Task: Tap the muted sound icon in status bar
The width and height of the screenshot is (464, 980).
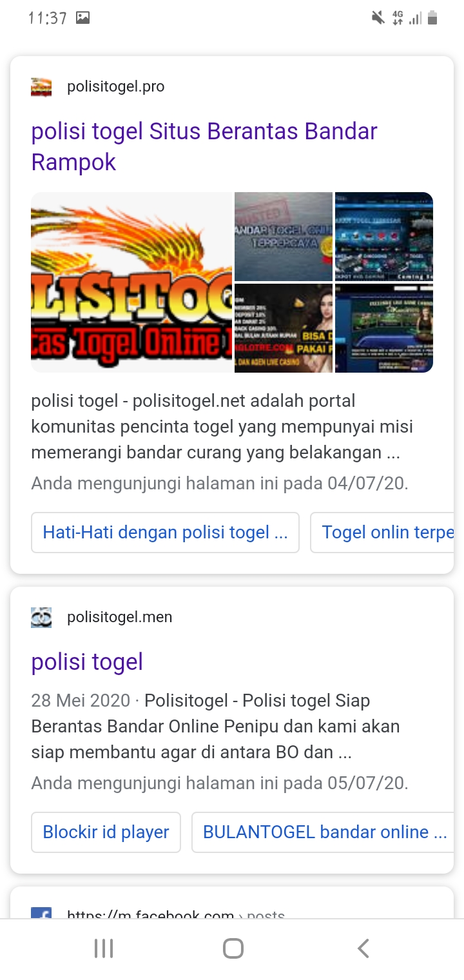Action: point(378,18)
